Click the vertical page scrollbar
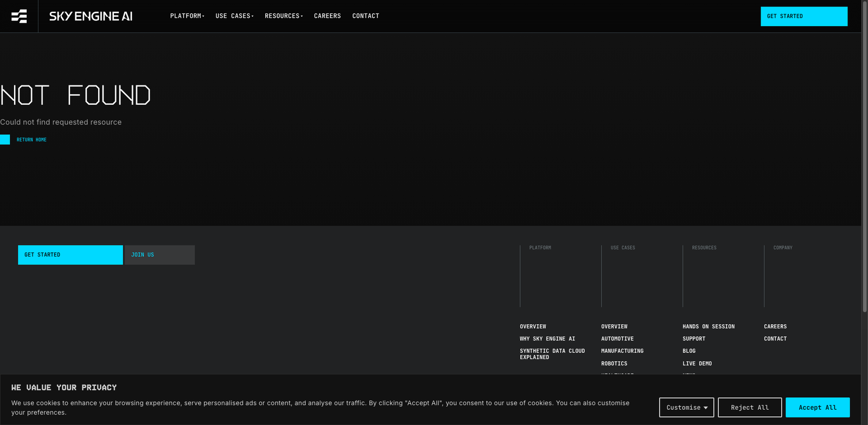This screenshot has height=425, width=868. point(864,157)
